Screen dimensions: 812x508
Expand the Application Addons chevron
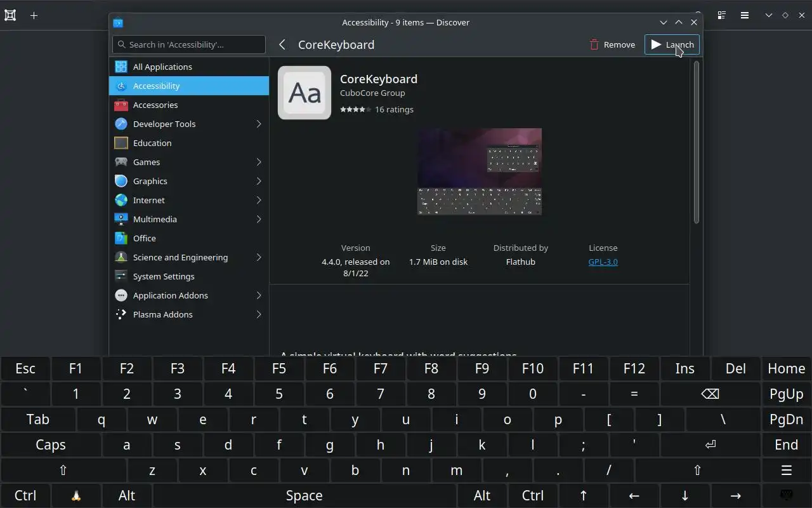[x=259, y=295]
